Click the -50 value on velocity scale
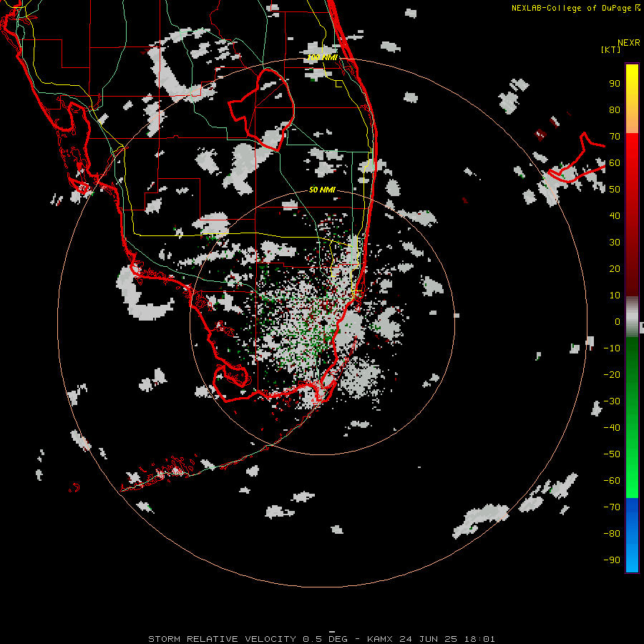The width and height of the screenshot is (644, 644). [612, 454]
